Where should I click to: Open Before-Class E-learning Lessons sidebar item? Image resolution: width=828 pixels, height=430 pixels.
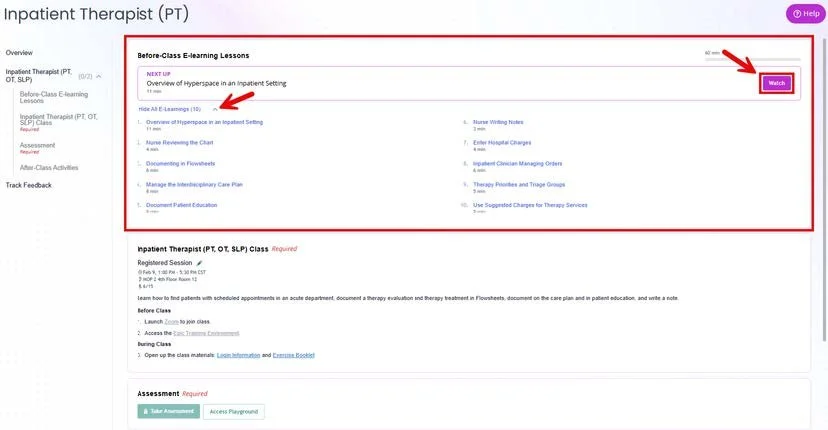click(x=54, y=97)
